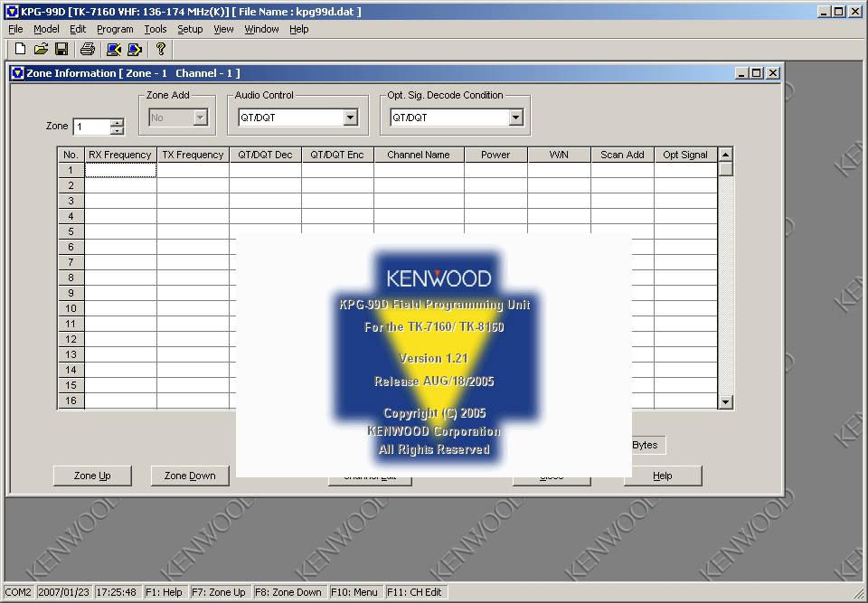Click the up arrow on the channel table scrollbar
This screenshot has height=603, width=868.
(725, 155)
